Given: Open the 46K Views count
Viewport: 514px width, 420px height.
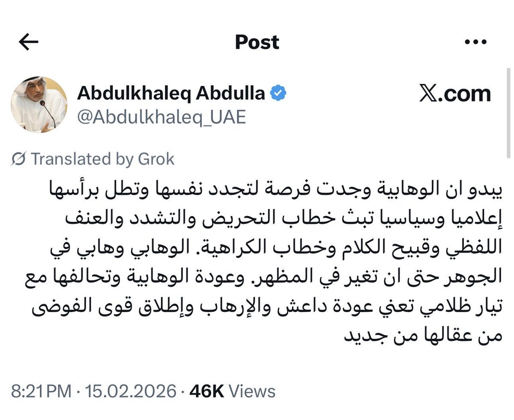Looking at the screenshot, I should (x=232, y=391).
